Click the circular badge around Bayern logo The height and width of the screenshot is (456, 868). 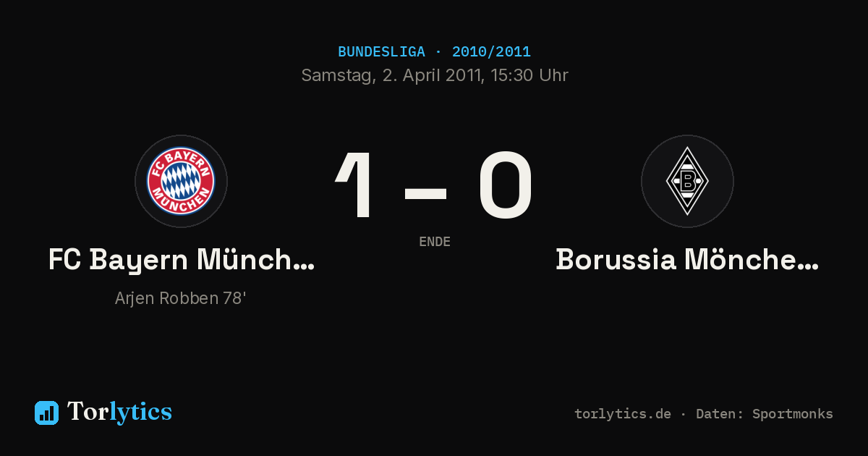[181, 181]
